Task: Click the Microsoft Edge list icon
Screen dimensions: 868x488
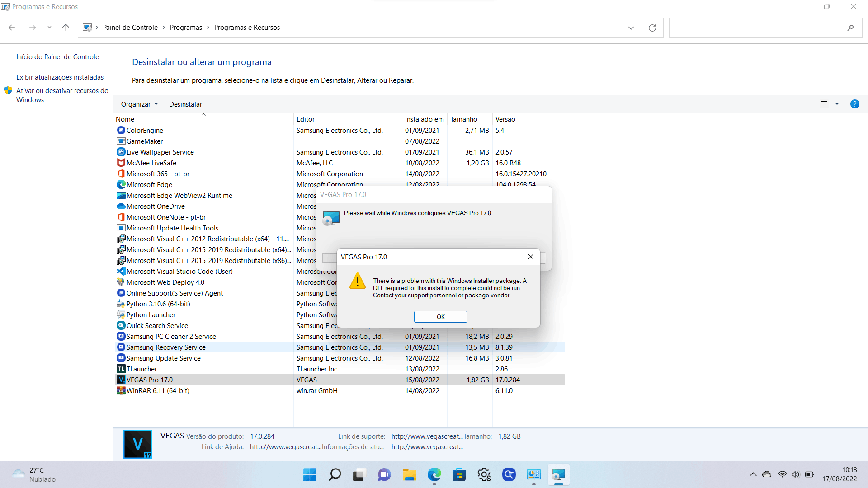Action: coord(121,184)
